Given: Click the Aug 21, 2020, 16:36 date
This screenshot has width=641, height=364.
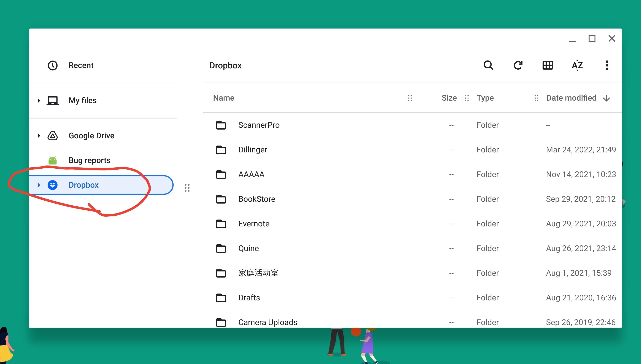Looking at the screenshot, I should point(581,298).
